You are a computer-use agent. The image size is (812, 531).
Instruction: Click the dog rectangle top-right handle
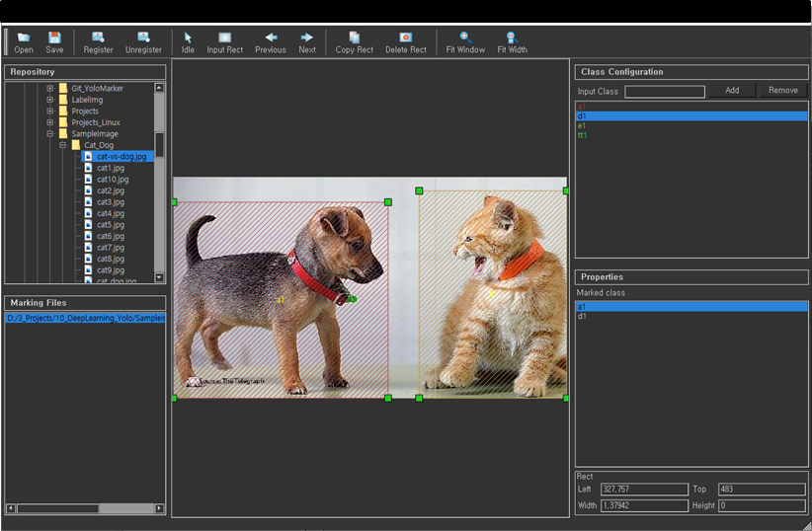388,202
